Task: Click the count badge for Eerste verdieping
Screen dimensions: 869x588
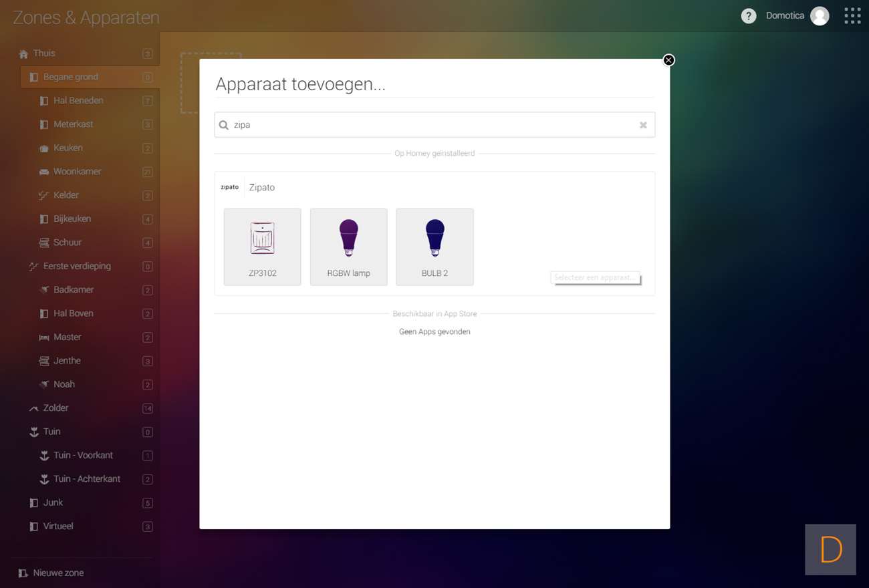Action: click(148, 267)
